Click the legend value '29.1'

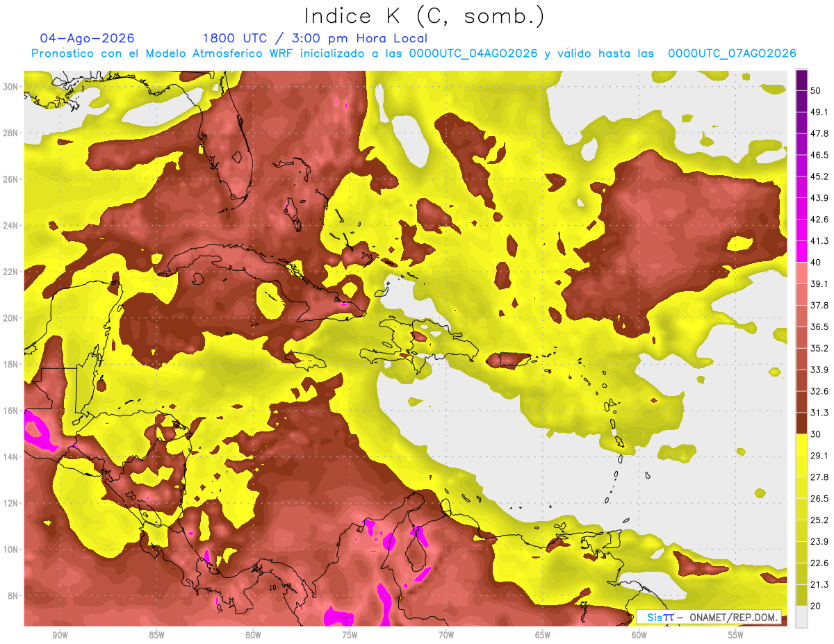(x=820, y=456)
